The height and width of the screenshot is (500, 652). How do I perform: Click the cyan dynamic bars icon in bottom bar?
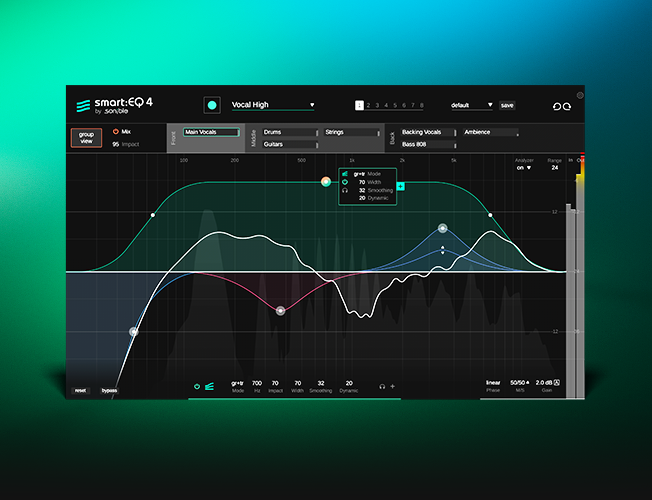209,386
